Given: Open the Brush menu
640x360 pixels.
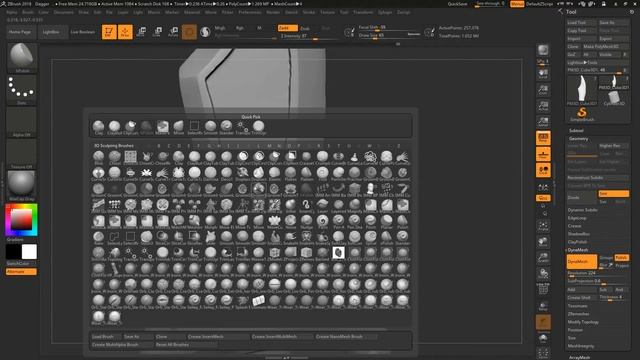Looking at the screenshot, I should (x=28, y=12).
